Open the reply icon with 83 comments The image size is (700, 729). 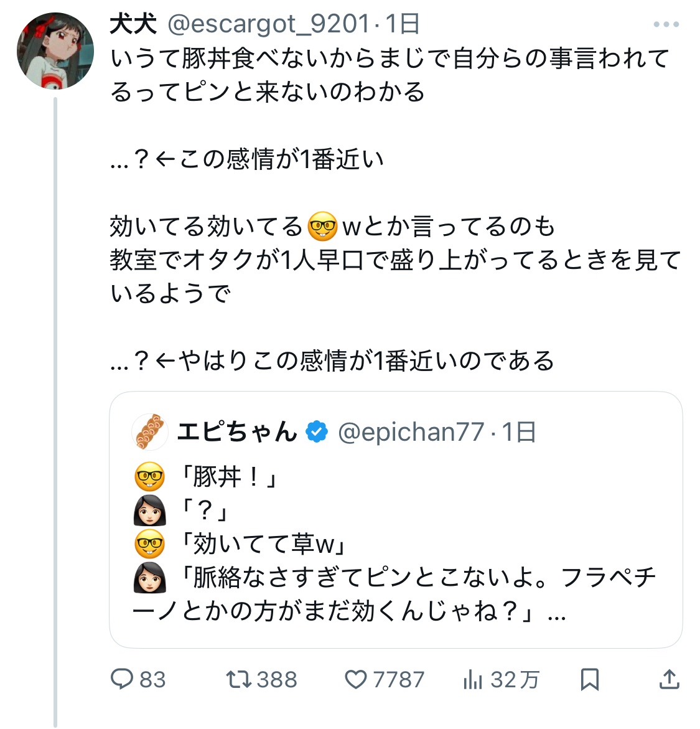tap(122, 679)
